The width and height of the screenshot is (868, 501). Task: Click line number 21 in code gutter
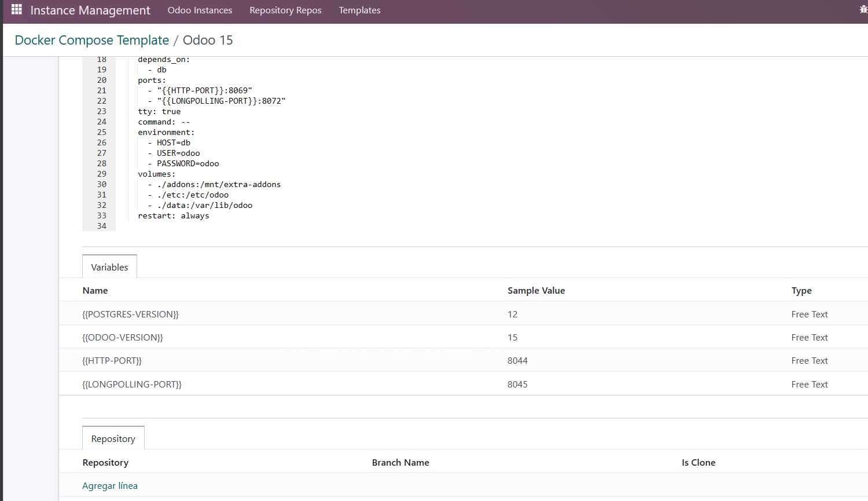click(x=102, y=90)
